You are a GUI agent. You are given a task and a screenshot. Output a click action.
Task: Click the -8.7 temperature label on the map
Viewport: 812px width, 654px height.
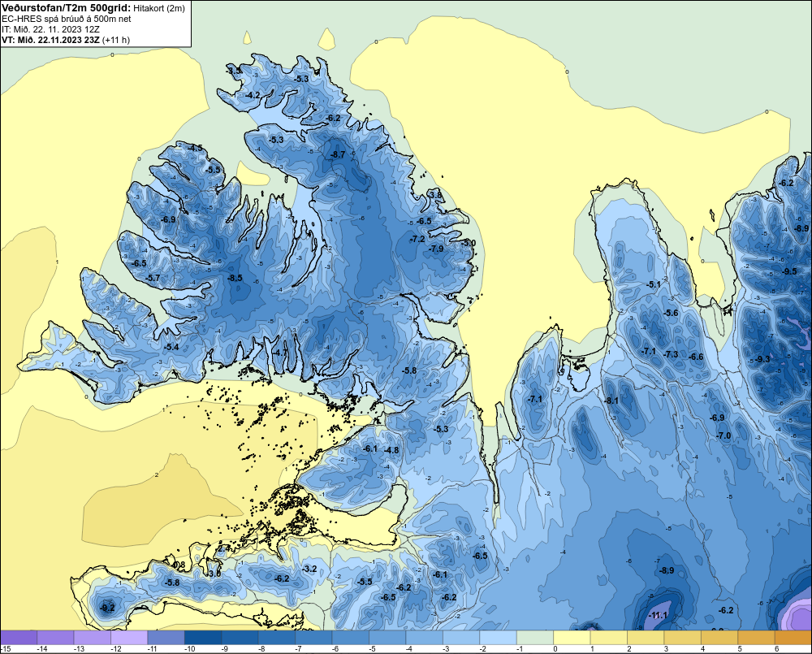pyautogui.click(x=338, y=155)
